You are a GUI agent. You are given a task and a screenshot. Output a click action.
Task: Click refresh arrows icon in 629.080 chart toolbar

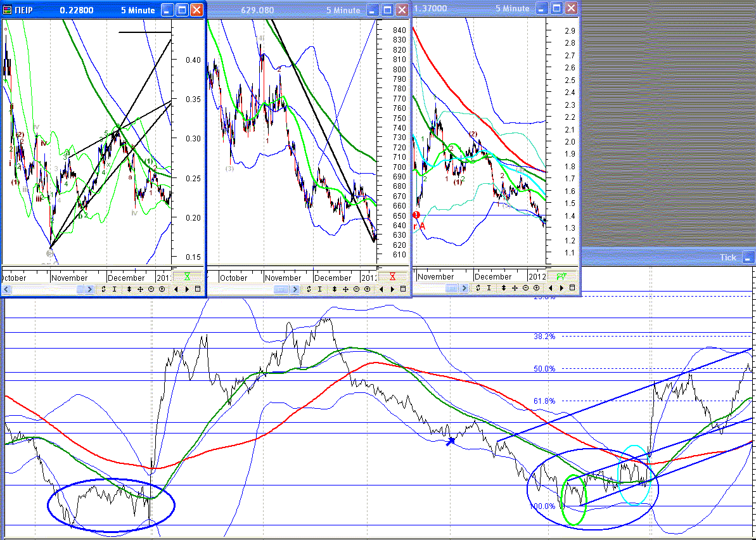point(309,289)
